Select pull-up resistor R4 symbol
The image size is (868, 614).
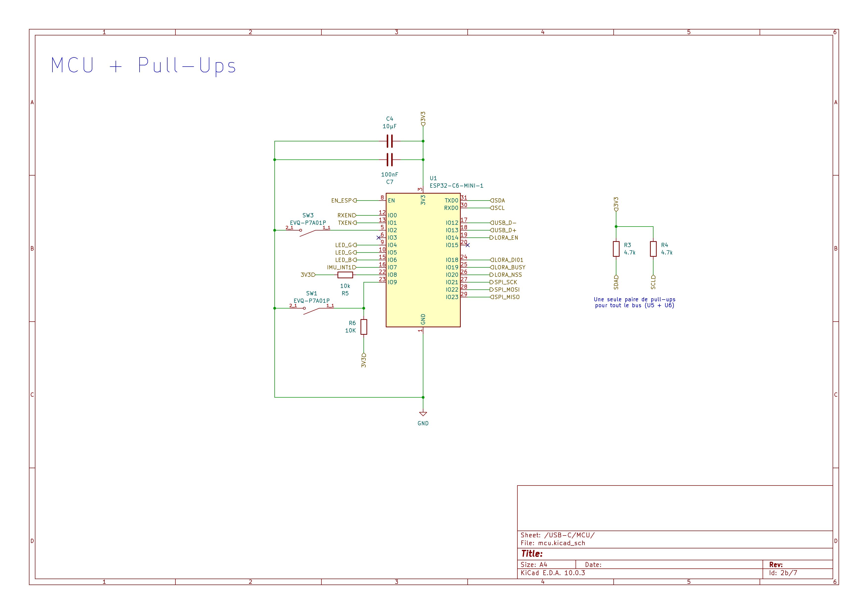tap(653, 249)
